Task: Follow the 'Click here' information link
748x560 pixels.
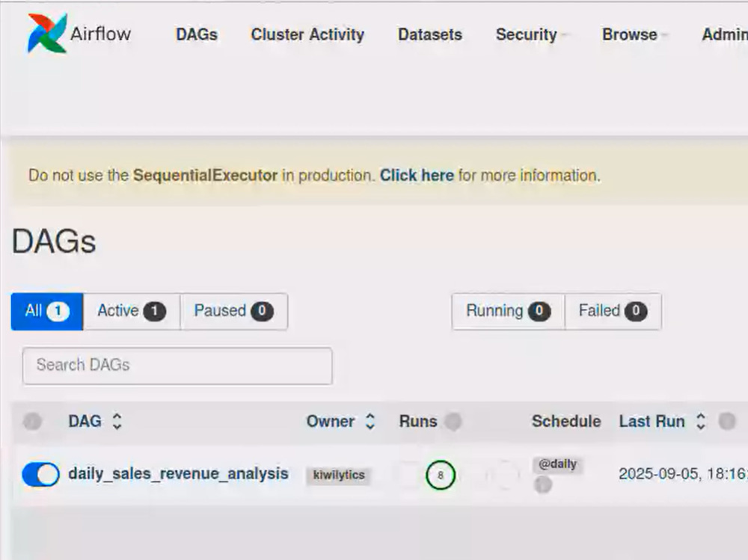Action: (x=417, y=176)
